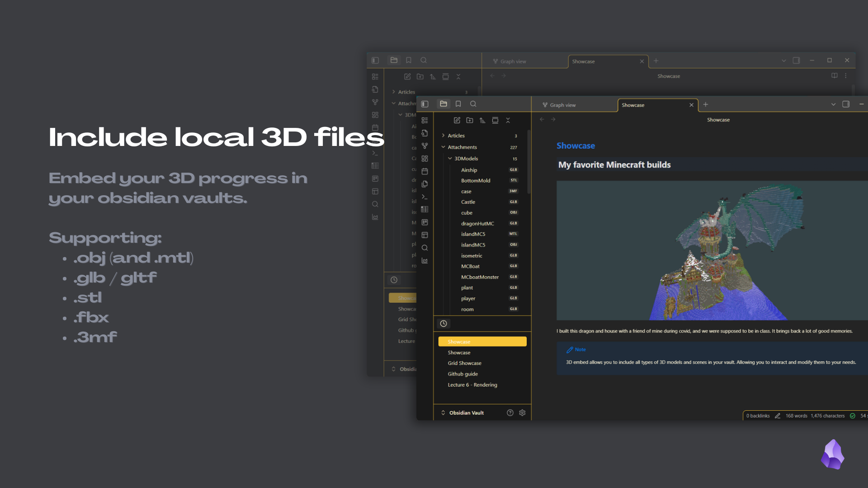Open templates copy icon in front window
The height and width of the screenshot is (488, 868).
tap(425, 184)
